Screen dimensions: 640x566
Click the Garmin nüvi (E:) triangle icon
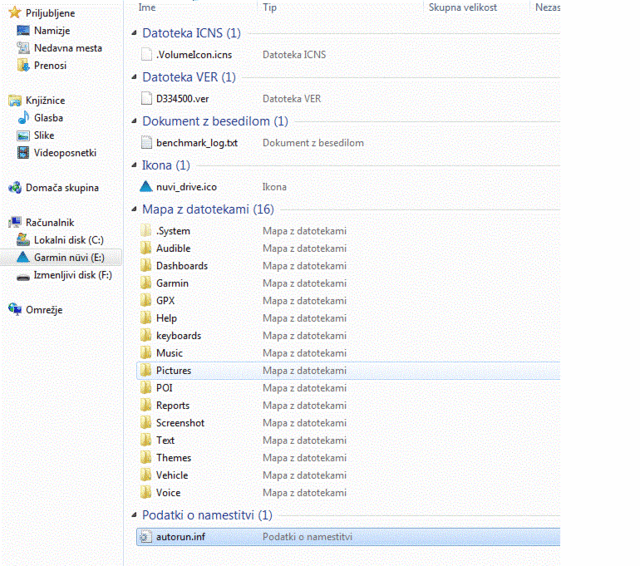click(23, 257)
